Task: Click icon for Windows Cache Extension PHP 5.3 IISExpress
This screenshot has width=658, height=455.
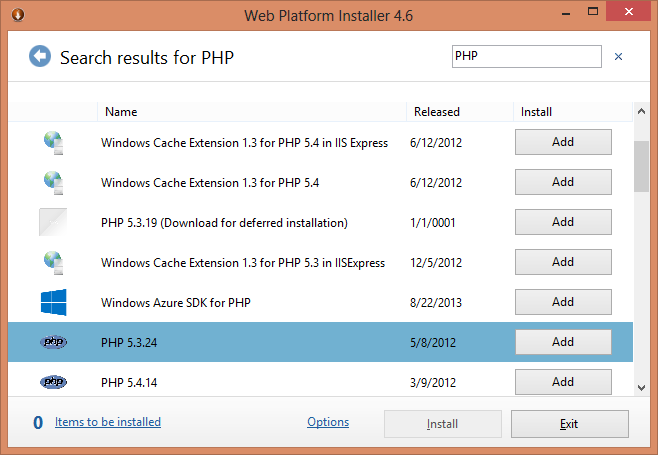Action: pyautogui.click(x=54, y=263)
